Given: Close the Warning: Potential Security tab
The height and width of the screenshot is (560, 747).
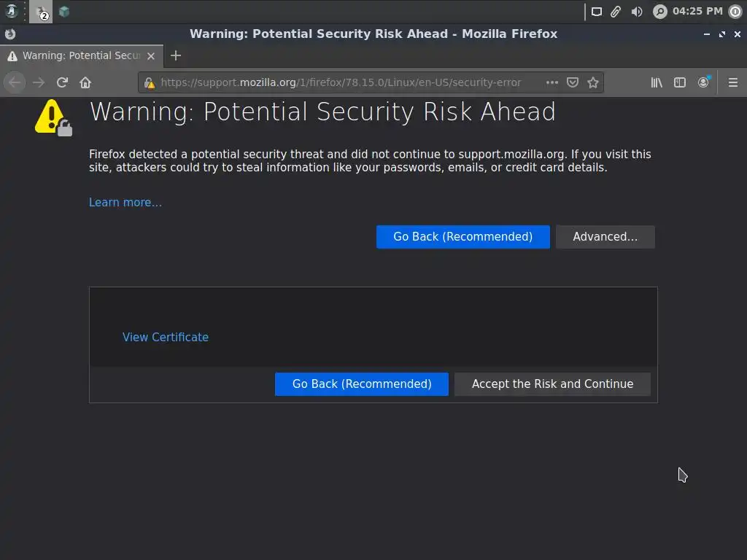Looking at the screenshot, I should coord(151,55).
